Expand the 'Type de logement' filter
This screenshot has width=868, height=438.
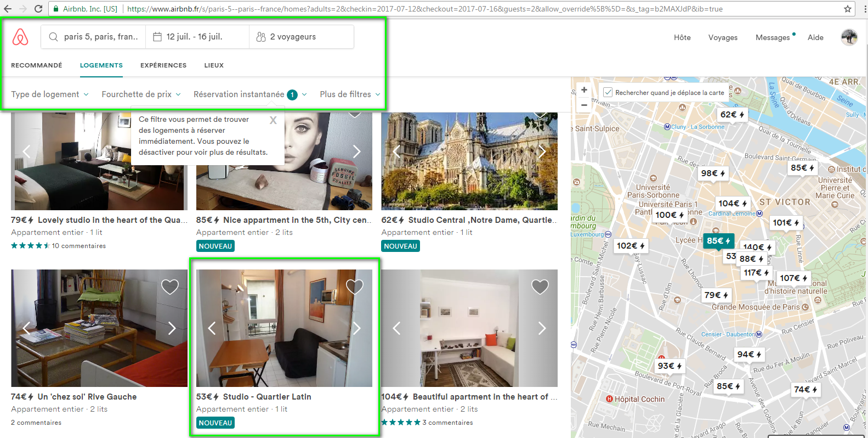50,94
